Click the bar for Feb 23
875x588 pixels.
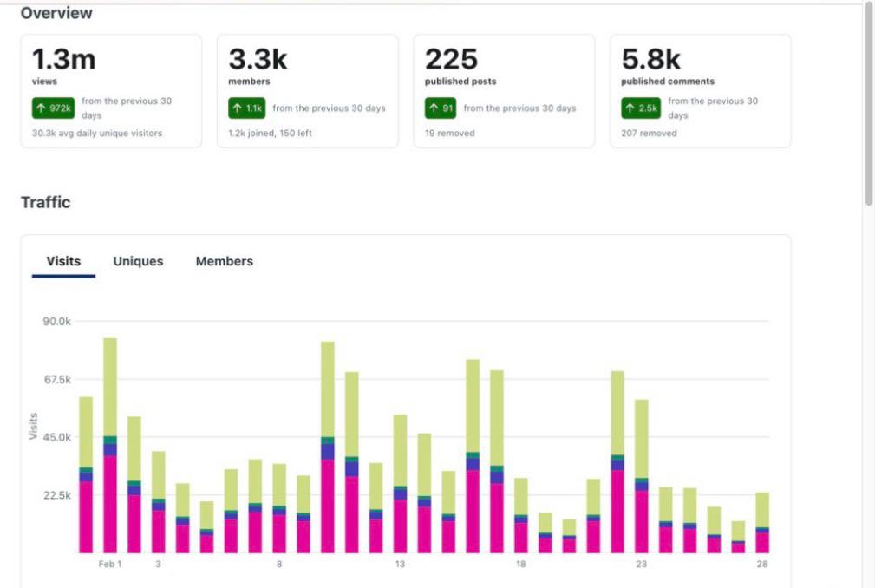coord(642,477)
